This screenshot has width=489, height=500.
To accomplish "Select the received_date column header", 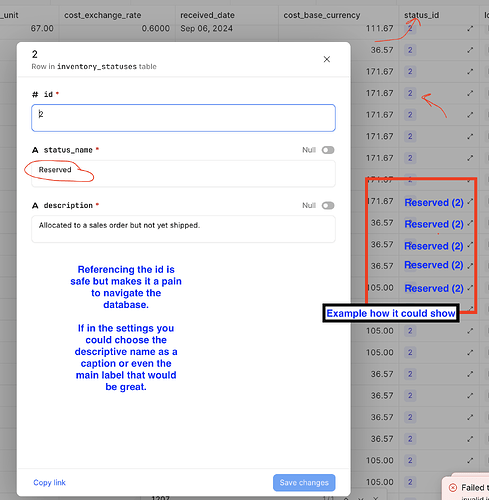I will (x=207, y=15).
